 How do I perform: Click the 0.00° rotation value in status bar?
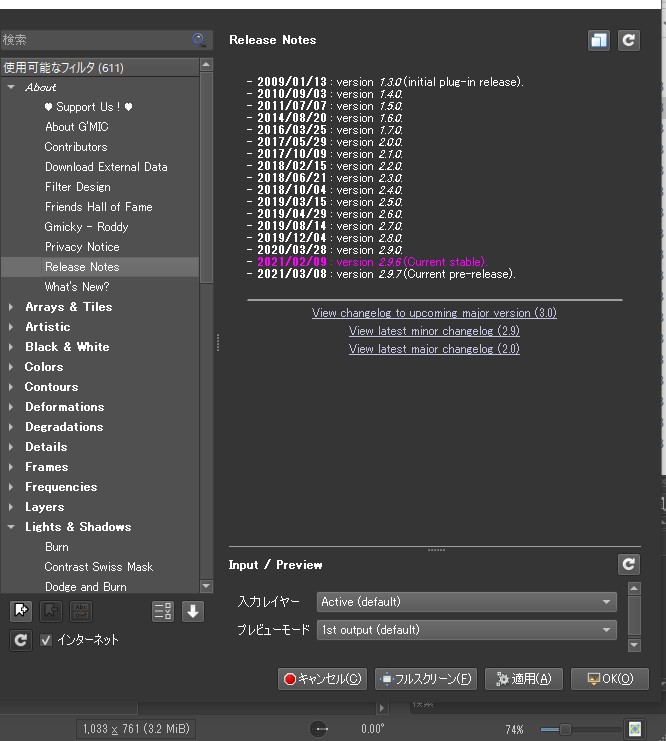point(372,729)
